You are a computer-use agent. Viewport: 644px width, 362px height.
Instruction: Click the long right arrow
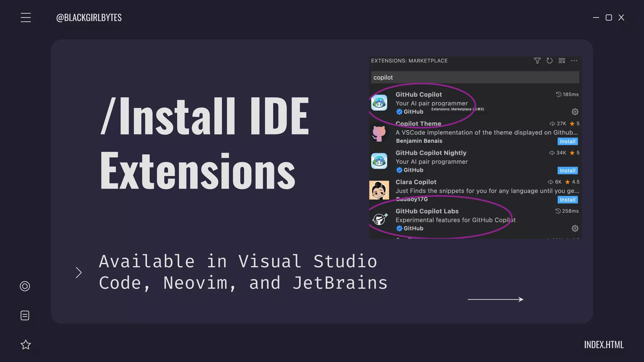(x=496, y=299)
